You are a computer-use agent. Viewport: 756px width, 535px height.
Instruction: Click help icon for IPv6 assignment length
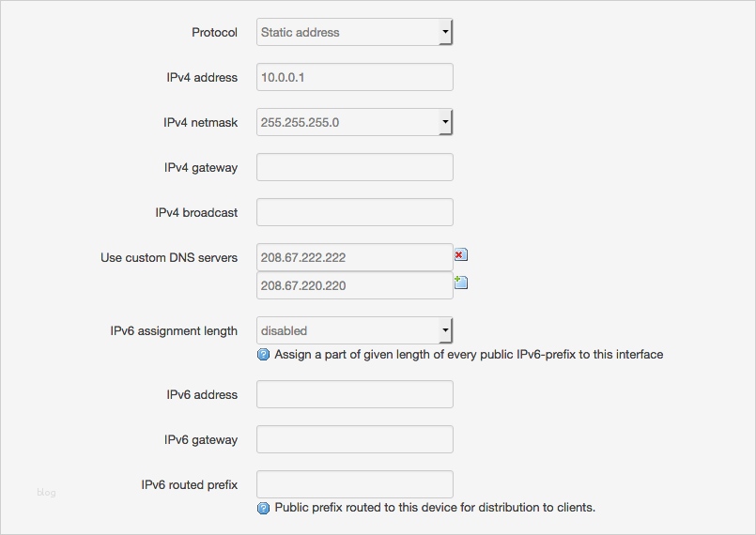264,355
